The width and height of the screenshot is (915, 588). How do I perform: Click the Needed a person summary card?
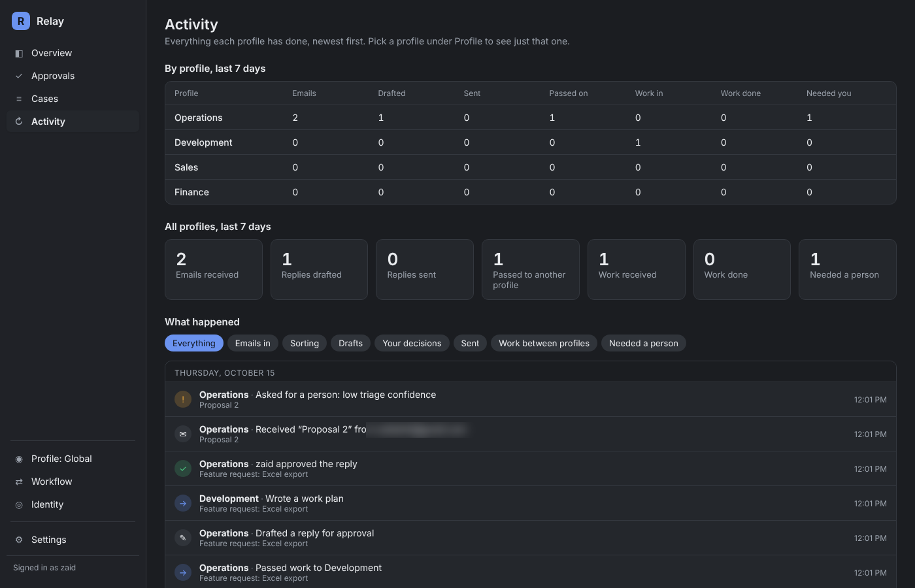pyautogui.click(x=848, y=269)
